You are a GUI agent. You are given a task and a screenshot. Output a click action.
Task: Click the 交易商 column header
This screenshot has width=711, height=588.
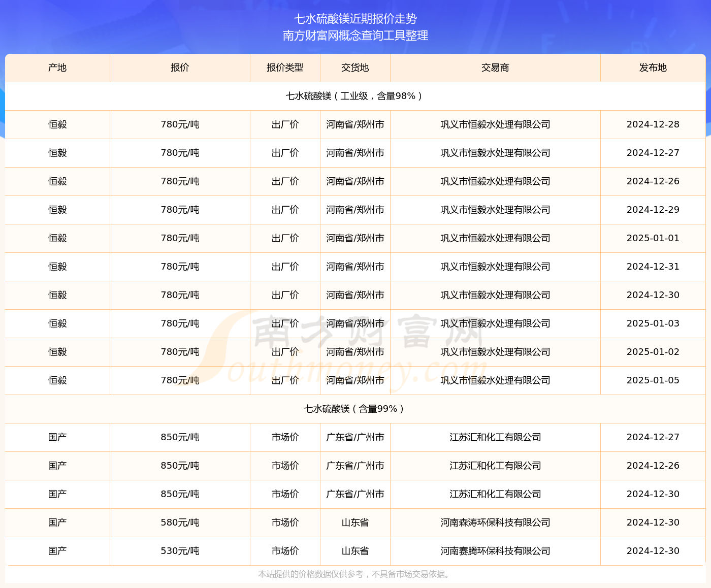pyautogui.click(x=495, y=68)
